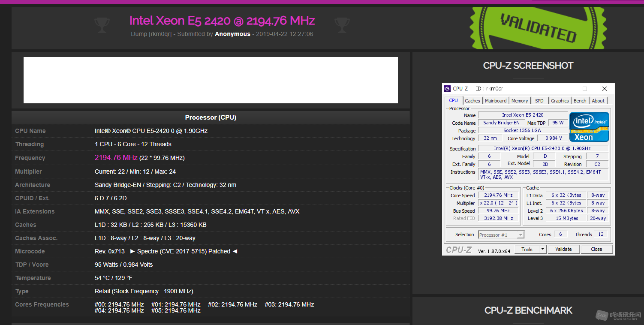Viewport: 644px width, 325px height.
Task: Click the CPU-Z logo text at bottom left
Action: coord(458,250)
